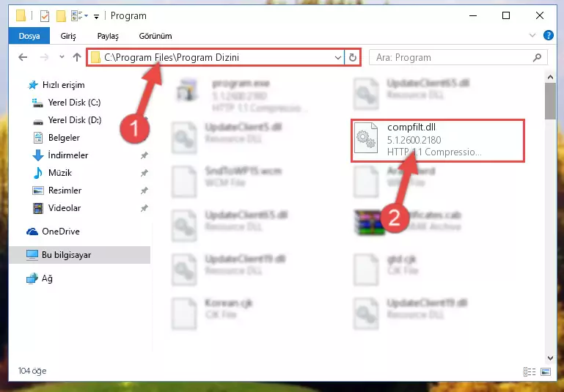
Task: Click the vertical scrollbar thumb
Action: pyautogui.click(x=550, y=100)
